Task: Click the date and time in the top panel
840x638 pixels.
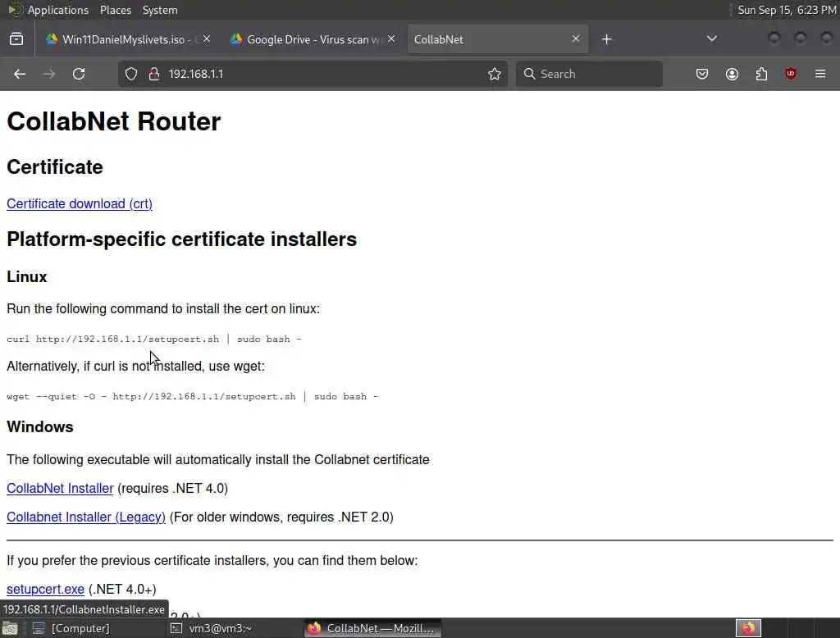Action: coord(787,10)
